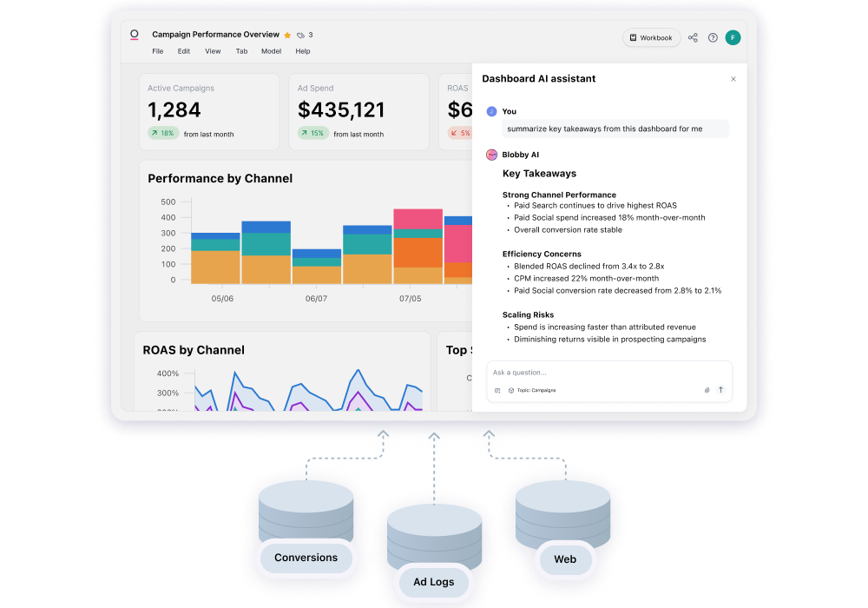Viewport: 868px width, 608px height.
Task: Click the Conversions database cylinder icon
Action: pyautogui.click(x=306, y=511)
